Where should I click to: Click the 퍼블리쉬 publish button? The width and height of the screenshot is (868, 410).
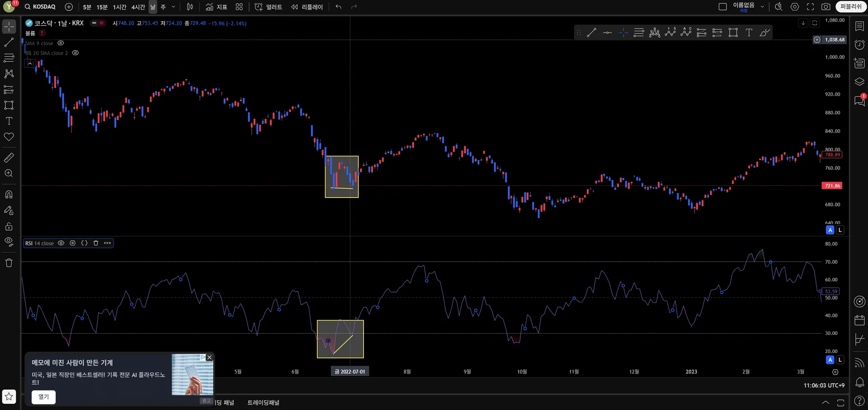[851, 7]
